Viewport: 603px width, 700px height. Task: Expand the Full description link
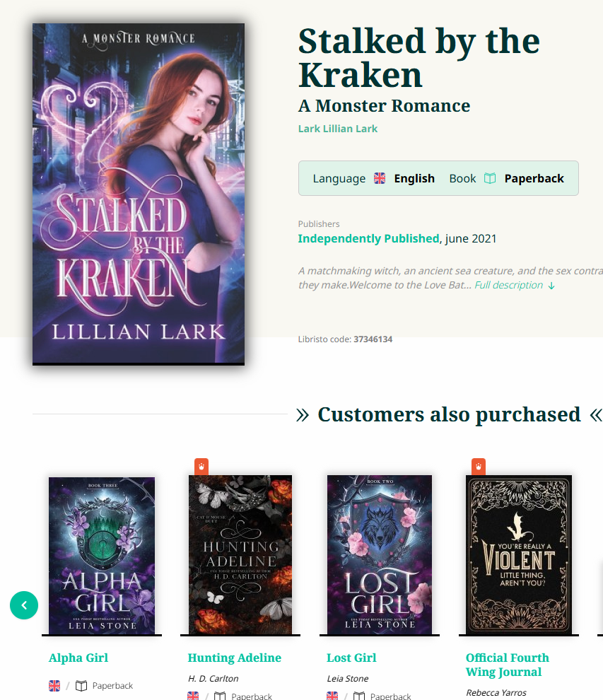509,285
